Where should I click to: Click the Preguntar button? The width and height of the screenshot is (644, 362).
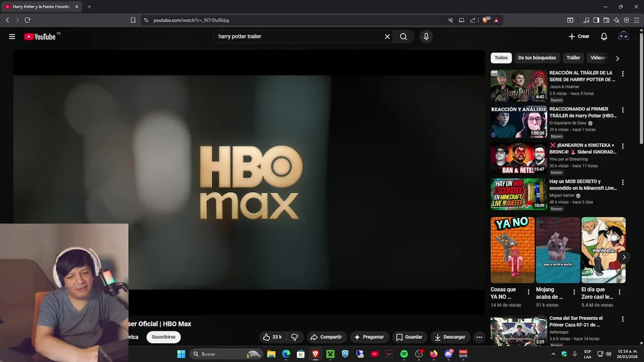(369, 337)
